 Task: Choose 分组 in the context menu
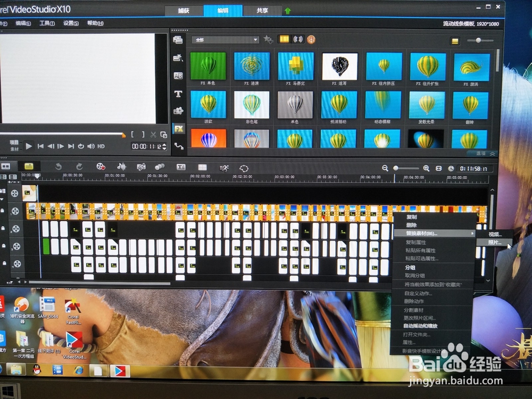(410, 268)
